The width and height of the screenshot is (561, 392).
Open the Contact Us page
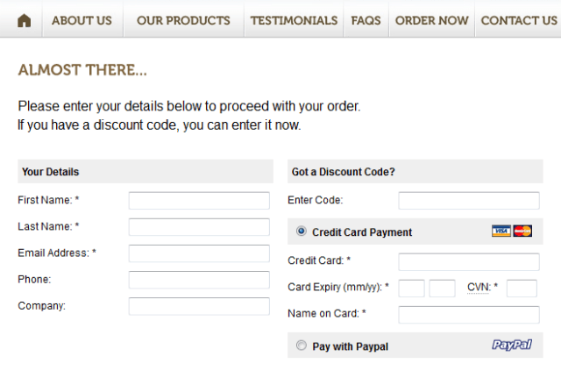(x=519, y=20)
